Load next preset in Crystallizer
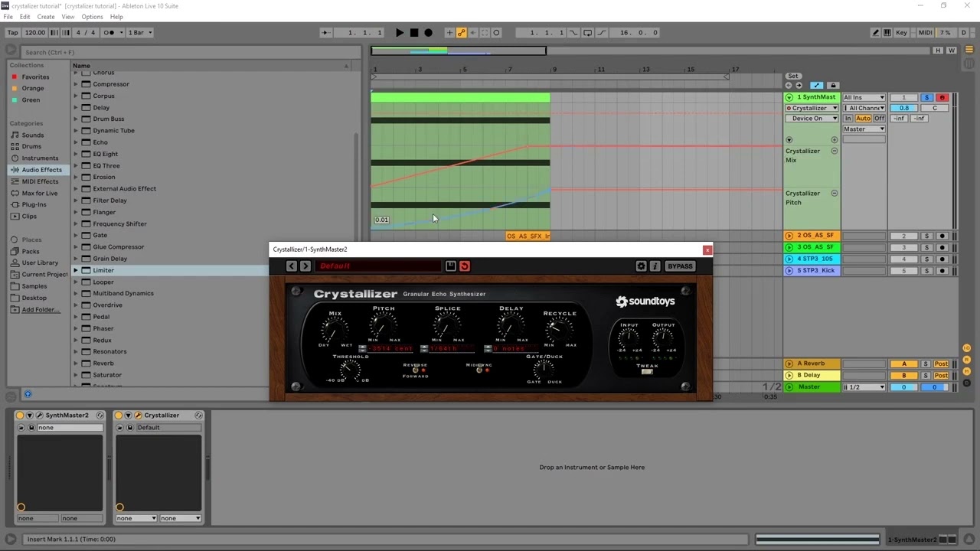980x551 pixels. (305, 266)
